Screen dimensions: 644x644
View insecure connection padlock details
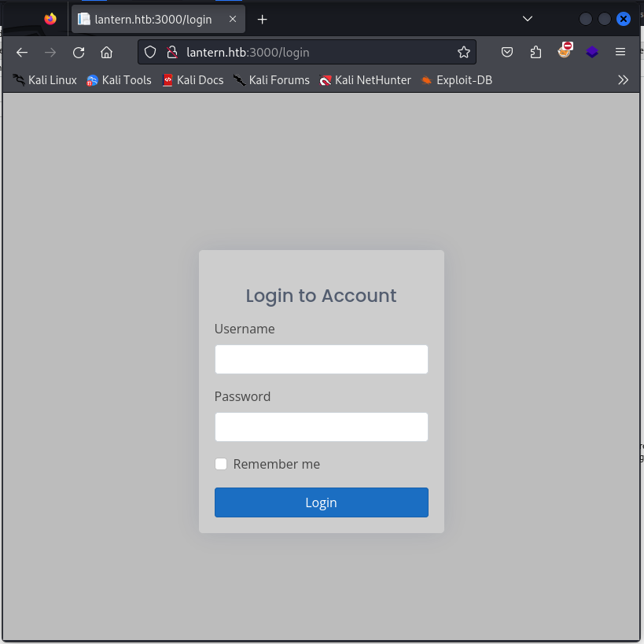(x=172, y=52)
